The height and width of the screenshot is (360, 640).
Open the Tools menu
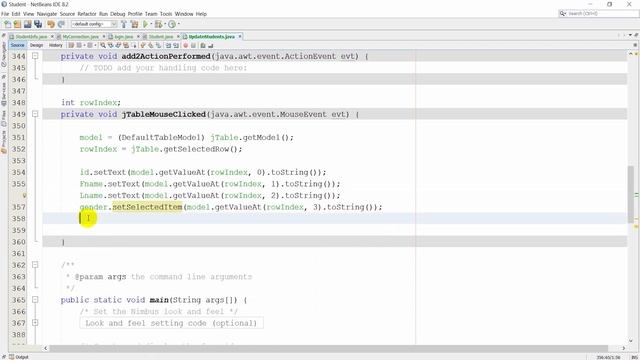click(x=166, y=14)
